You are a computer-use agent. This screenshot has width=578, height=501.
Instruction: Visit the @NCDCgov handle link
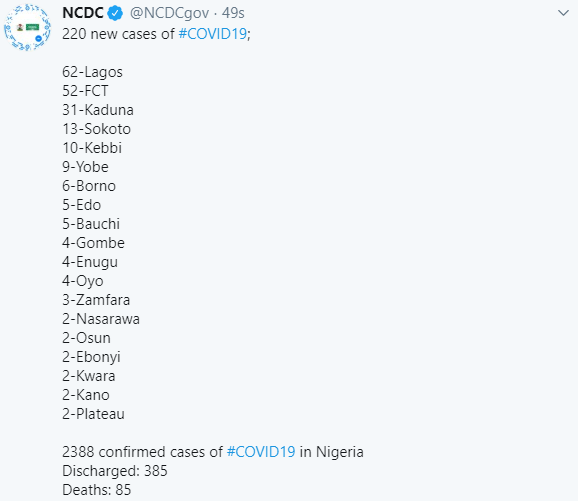tap(169, 13)
